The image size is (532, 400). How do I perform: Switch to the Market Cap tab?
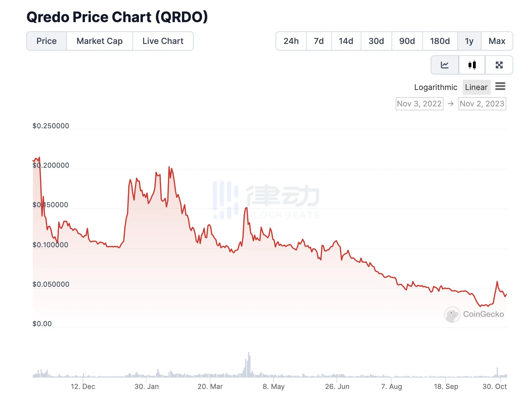(100, 41)
